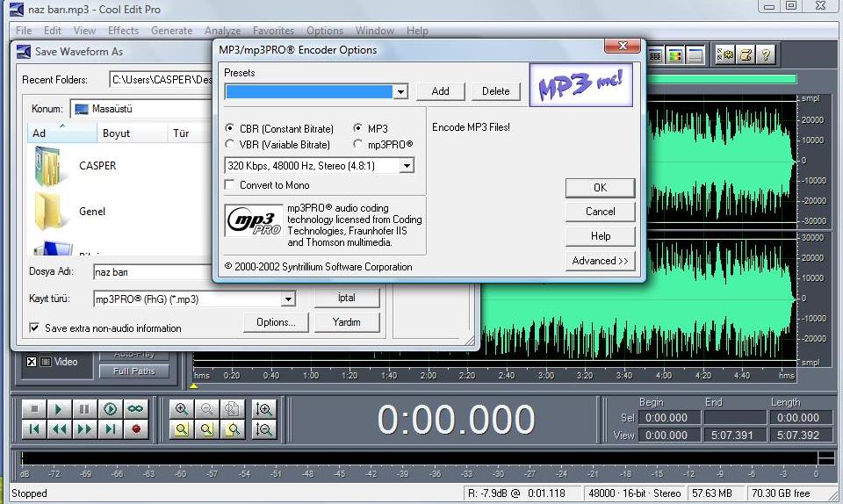
Task: Click the Stop transport button
Action: 33,409
